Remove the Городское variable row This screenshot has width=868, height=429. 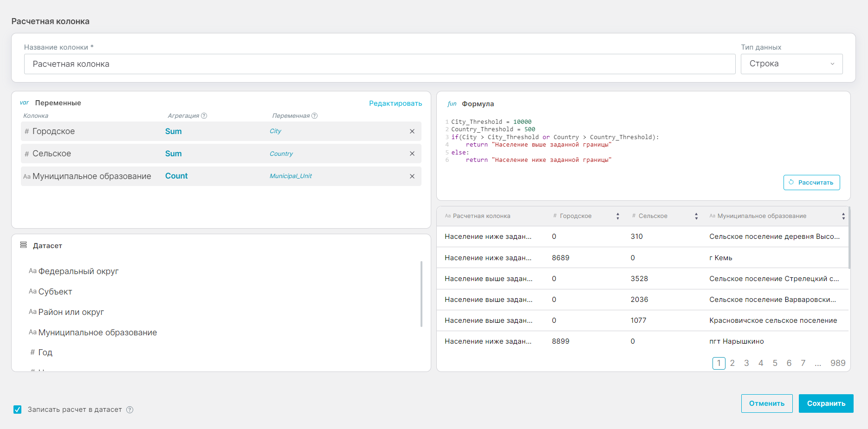click(x=412, y=131)
